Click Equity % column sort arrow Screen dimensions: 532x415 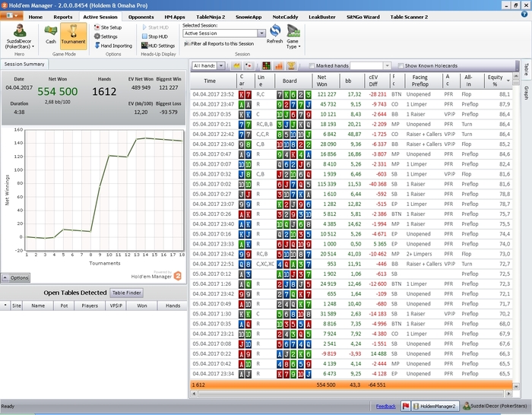point(508,81)
